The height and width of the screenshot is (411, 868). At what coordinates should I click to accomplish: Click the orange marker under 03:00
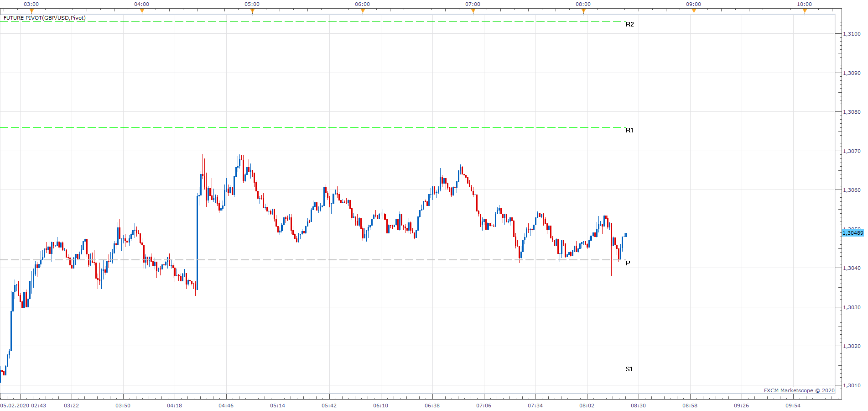31,11
